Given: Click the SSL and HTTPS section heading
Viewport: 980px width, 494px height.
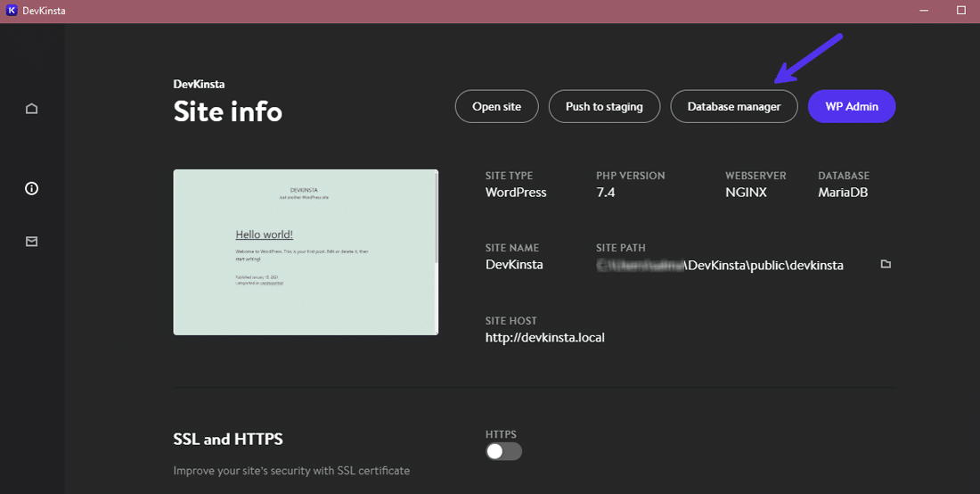Looking at the screenshot, I should (x=228, y=439).
